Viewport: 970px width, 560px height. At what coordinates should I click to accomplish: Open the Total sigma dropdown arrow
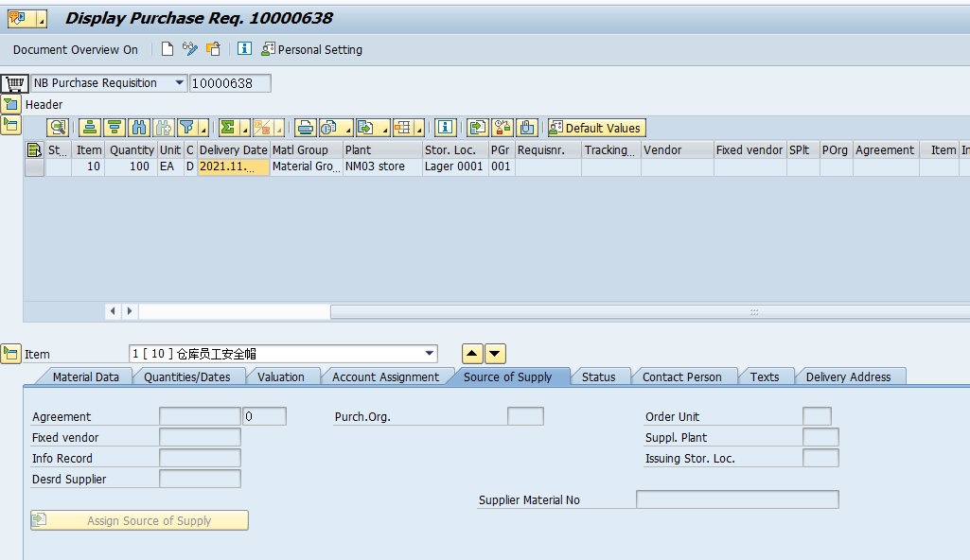[245, 128]
